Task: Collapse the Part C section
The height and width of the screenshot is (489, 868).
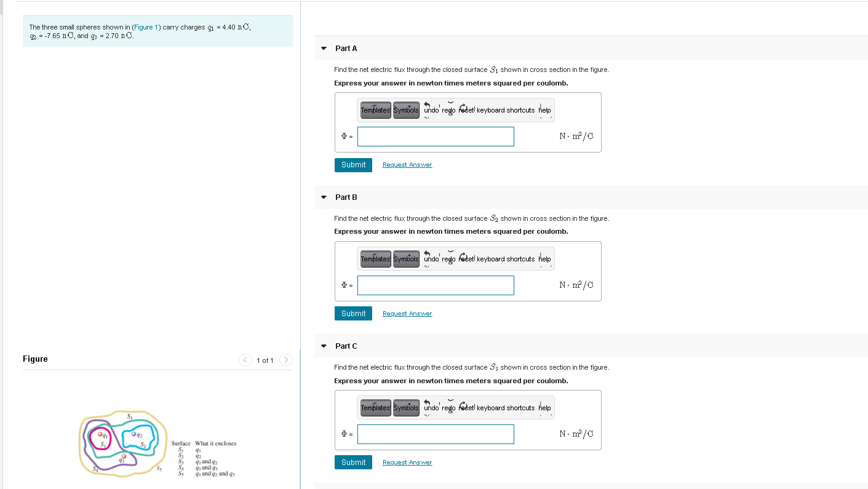Action: (x=324, y=346)
